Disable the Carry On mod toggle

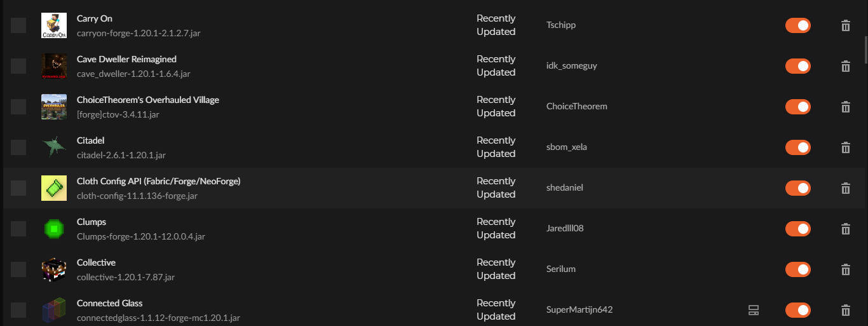(797, 25)
